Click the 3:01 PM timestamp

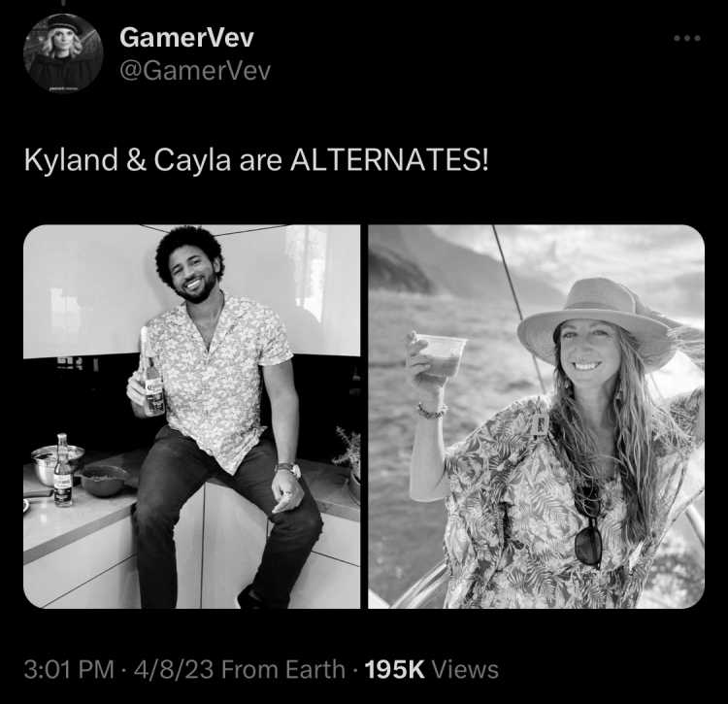pyautogui.click(x=69, y=670)
